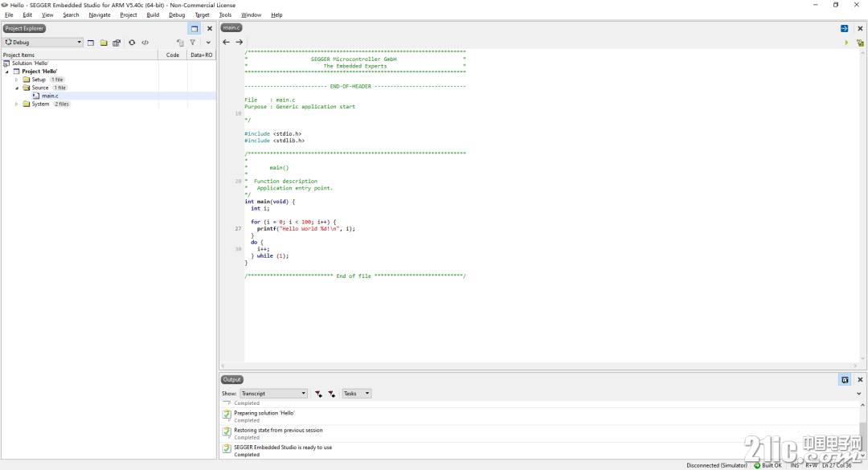Click checkmark icon beside Preparing solution 'Hello'

pos(227,414)
